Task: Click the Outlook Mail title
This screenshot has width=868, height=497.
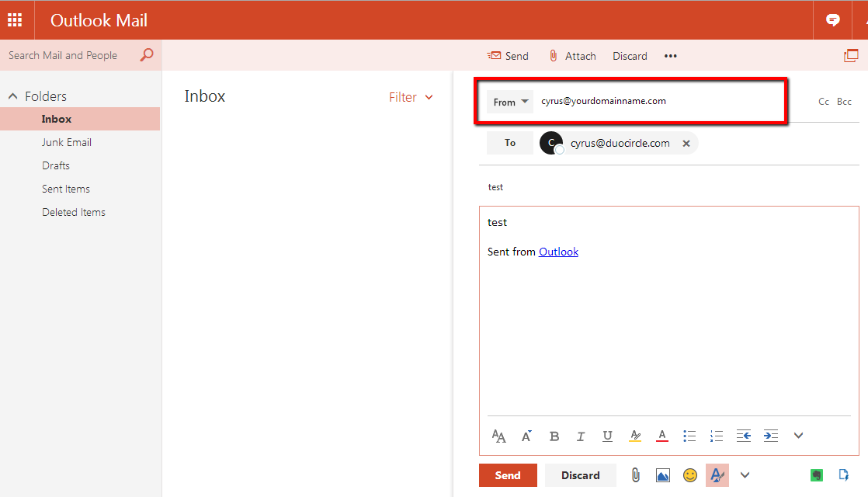Action: 99,20
